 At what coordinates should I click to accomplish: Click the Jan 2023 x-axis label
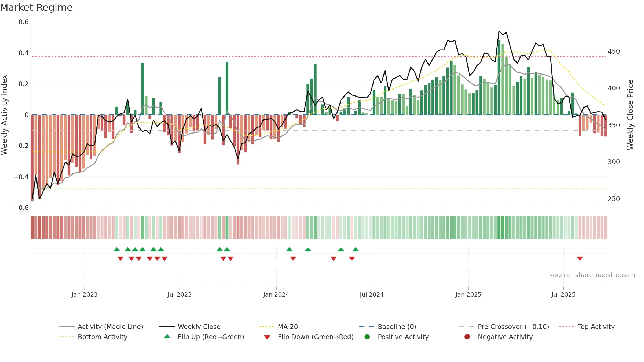point(85,294)
